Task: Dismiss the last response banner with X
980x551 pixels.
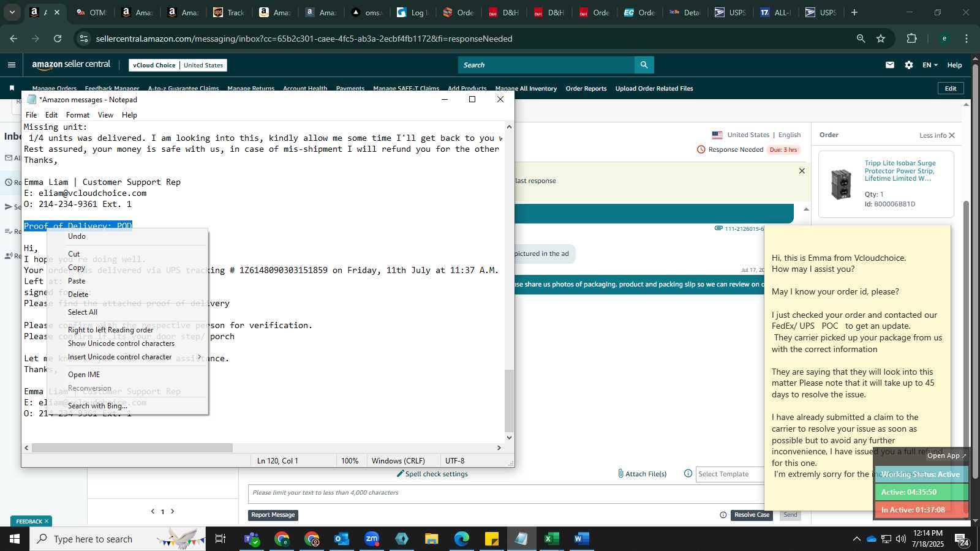Action: click(802, 171)
